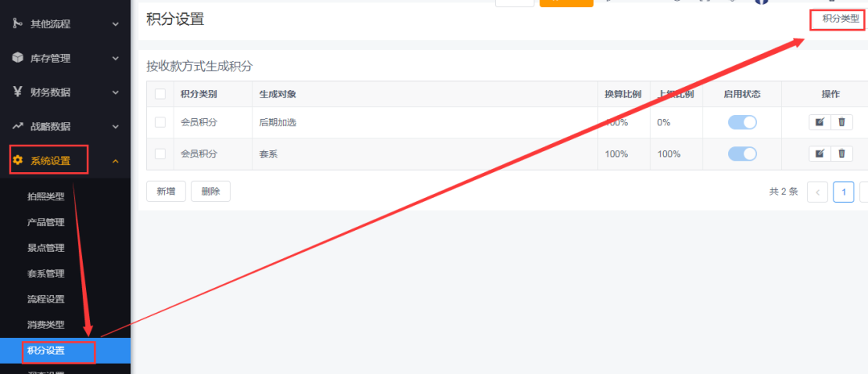Click the 共 2 条 total count

pos(784,191)
